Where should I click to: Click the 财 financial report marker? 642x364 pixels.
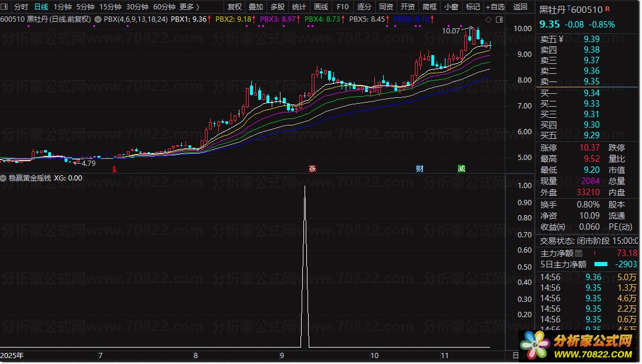point(419,168)
